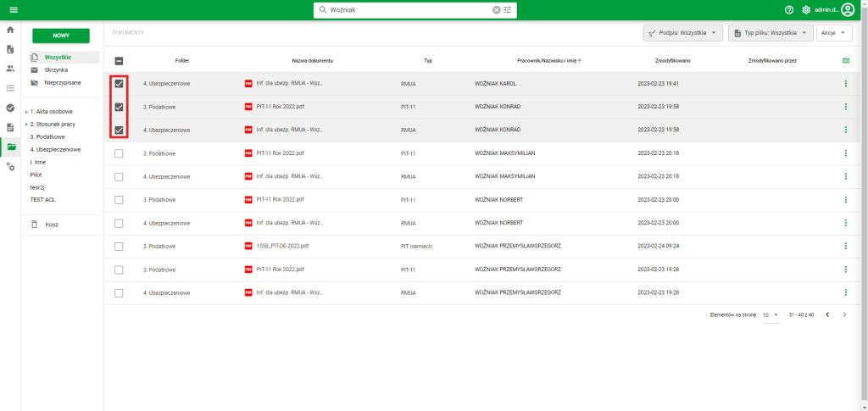Expand the 2. Stosunek pracy folder
This screenshot has height=411, width=868.
(x=26, y=125)
